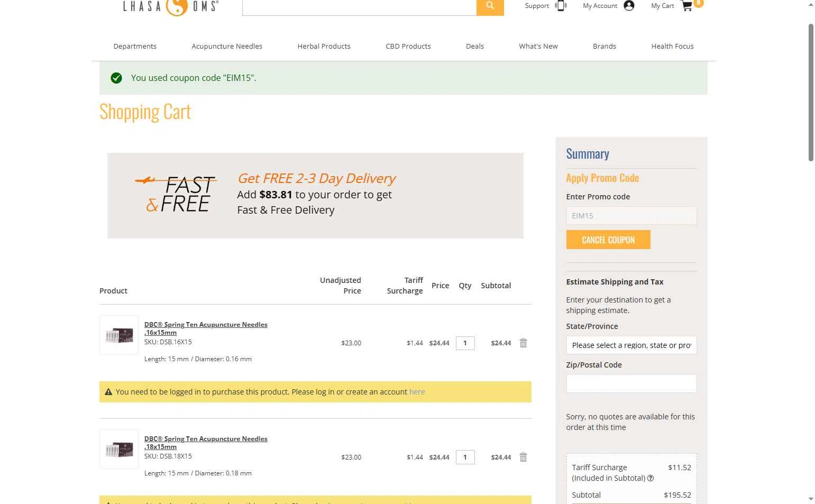815x504 pixels.
Task: Open DBC Spring Ten .18x15mm product link
Action: [x=206, y=443]
